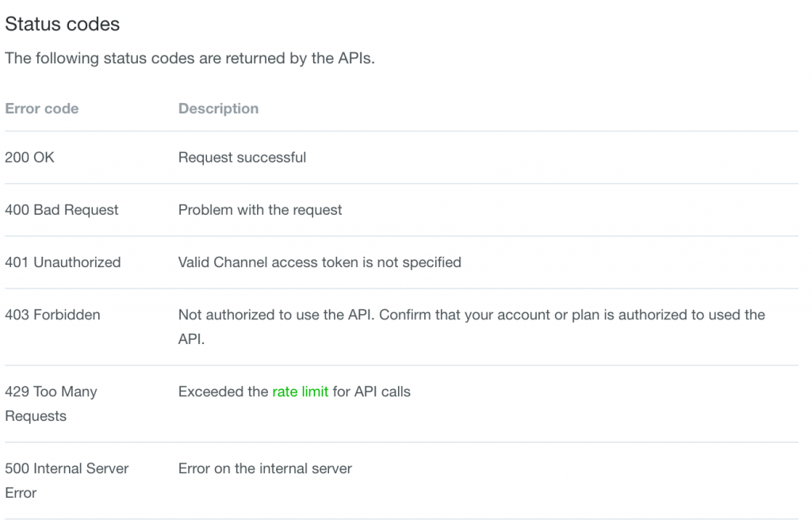Select the "401 Unauthorized" code cell
The height and width of the screenshot is (527, 812).
63,262
